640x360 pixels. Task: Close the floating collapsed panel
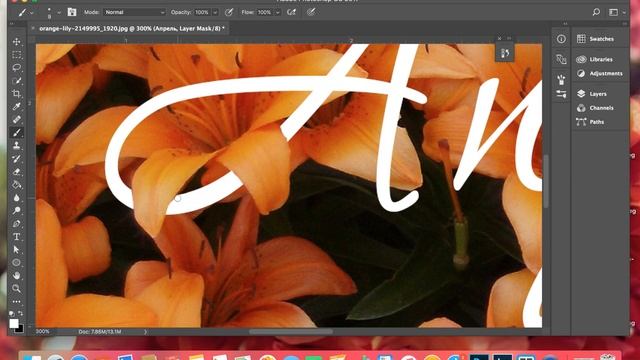pyautogui.click(x=500, y=38)
